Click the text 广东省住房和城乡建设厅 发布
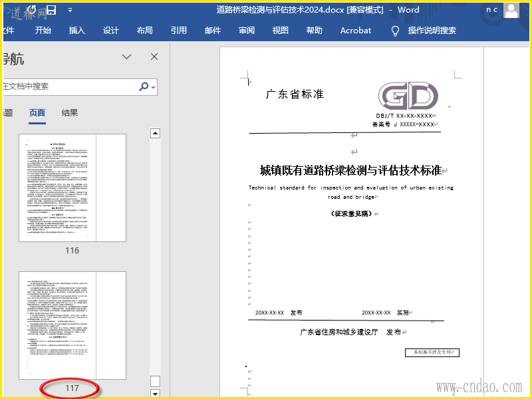This screenshot has width=532, height=399. 350,332
